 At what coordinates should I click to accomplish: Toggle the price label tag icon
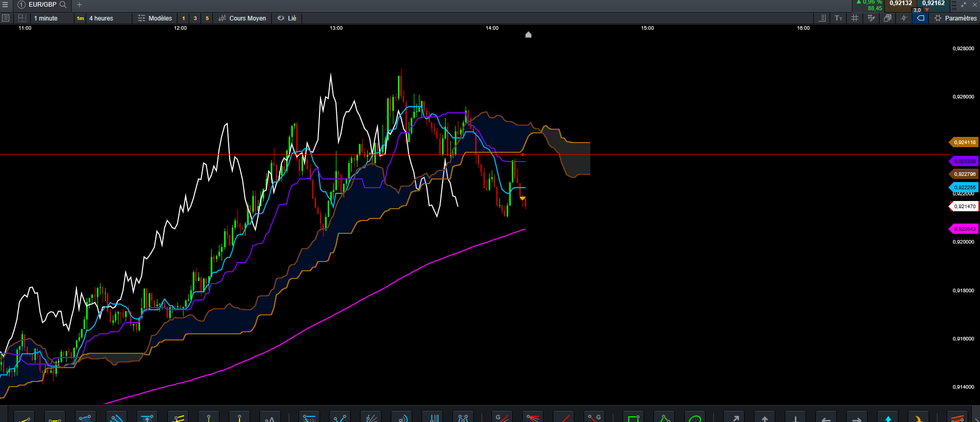coord(921,18)
